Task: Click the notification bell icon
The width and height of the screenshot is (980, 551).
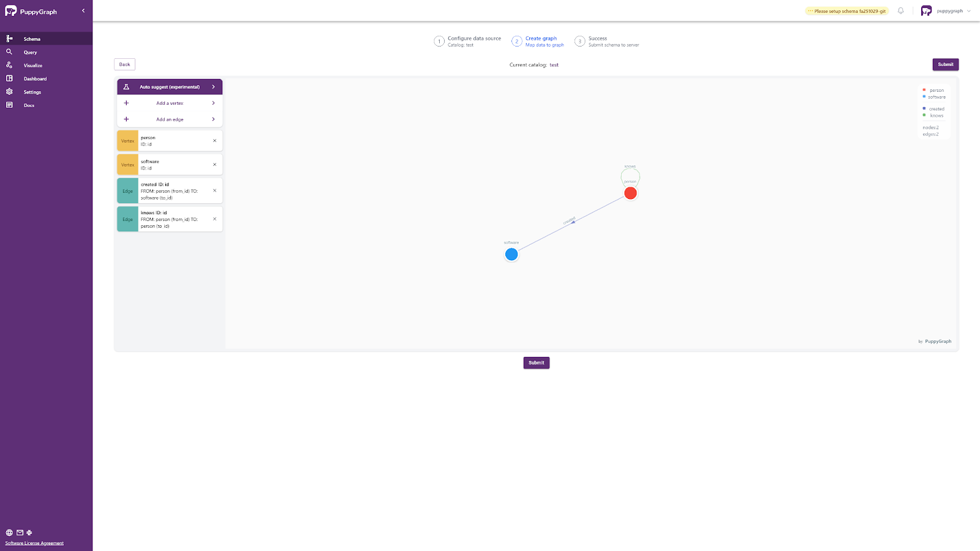Action: (900, 11)
